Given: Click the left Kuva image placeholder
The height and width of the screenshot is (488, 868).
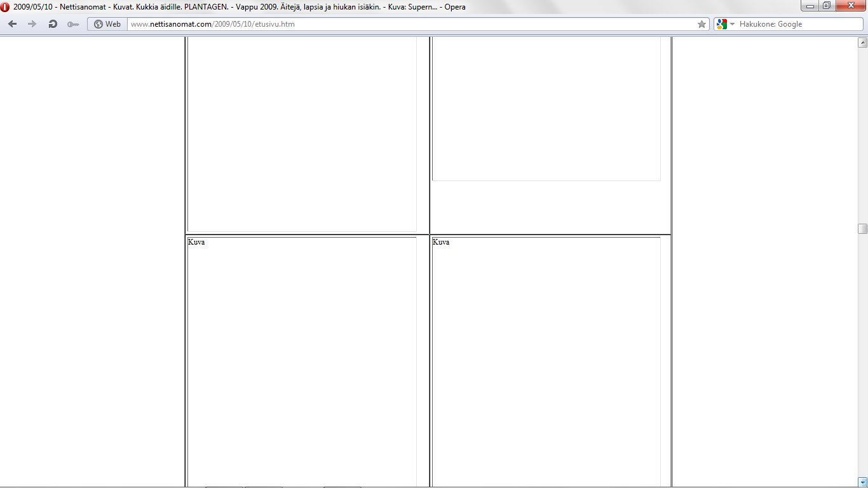Looking at the screenshot, I should (302, 362).
